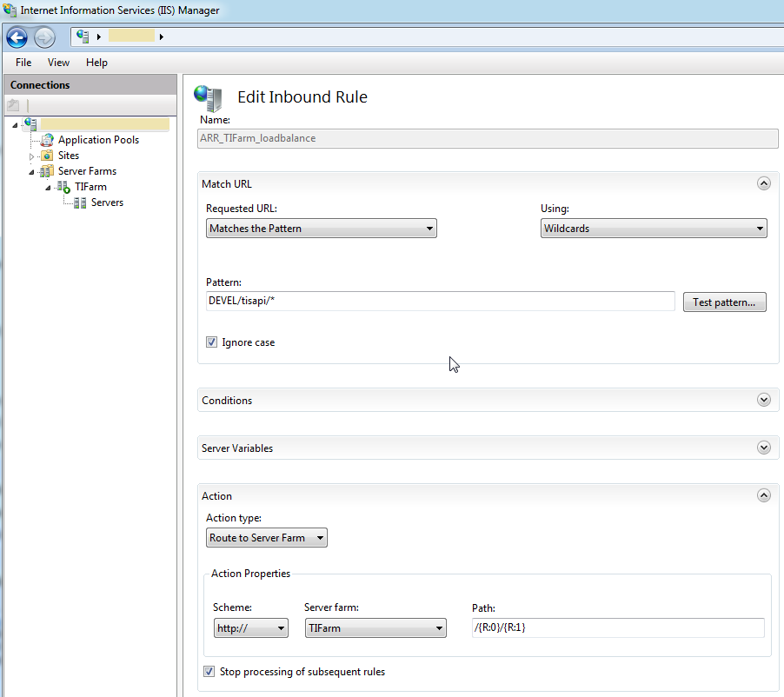Screen dimensions: 784x697
Task: Click the Servers node icon
Action: (79, 202)
